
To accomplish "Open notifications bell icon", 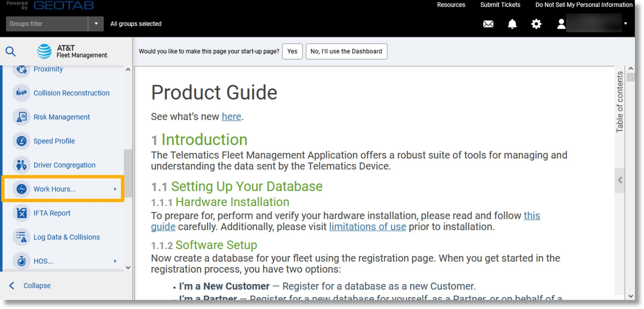I will coord(512,24).
